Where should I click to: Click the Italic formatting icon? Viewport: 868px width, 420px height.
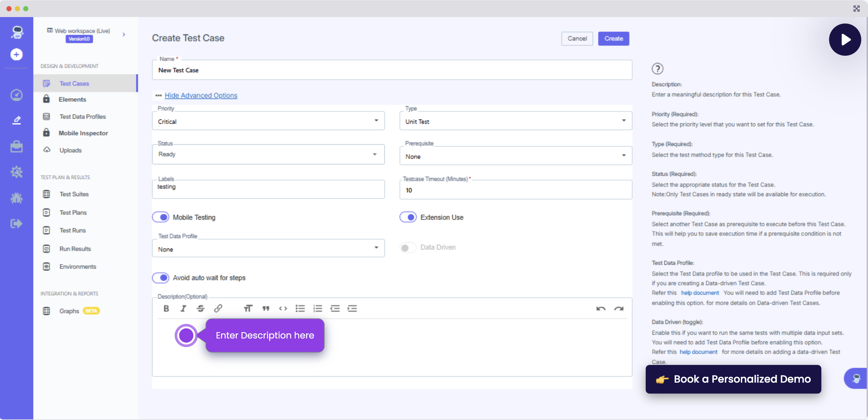click(x=183, y=308)
